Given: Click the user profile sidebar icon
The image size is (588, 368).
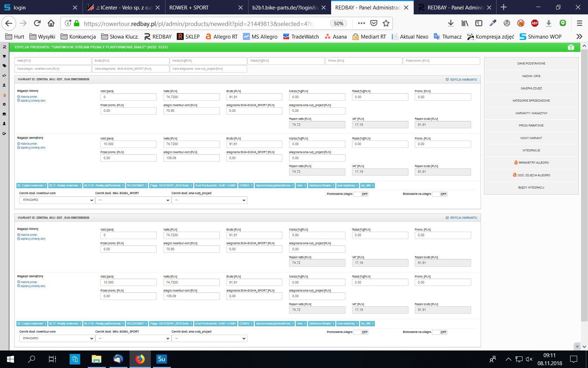Looking at the screenshot, I should coord(4,124).
